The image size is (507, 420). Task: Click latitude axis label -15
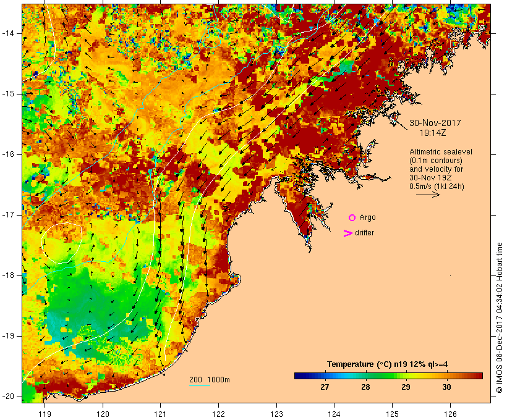tap(8, 94)
